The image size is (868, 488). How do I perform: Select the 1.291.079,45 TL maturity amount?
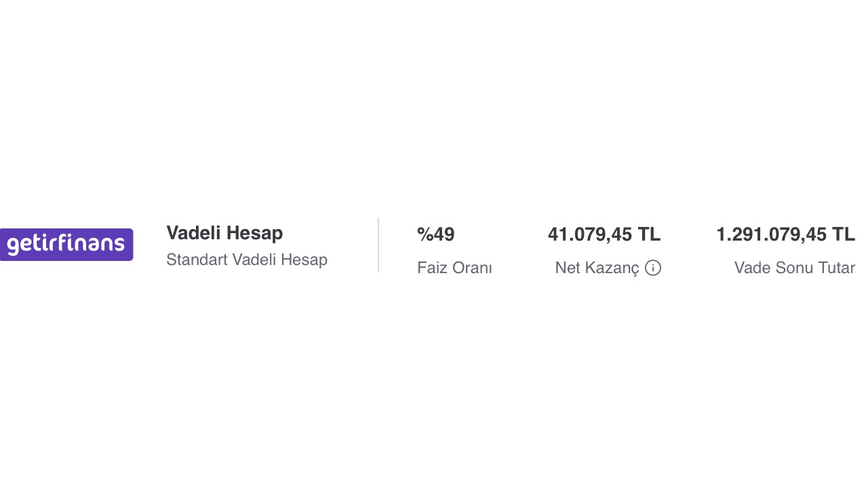786,235
